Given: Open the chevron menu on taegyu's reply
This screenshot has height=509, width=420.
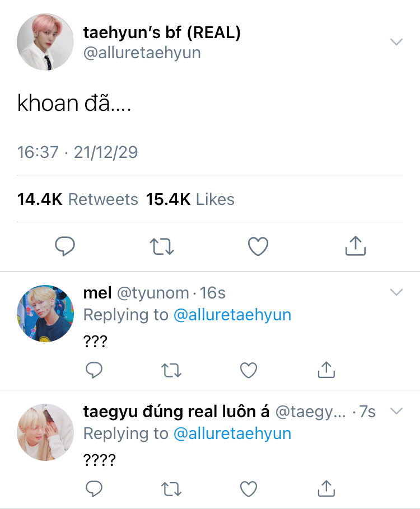Looking at the screenshot, I should [x=396, y=412].
